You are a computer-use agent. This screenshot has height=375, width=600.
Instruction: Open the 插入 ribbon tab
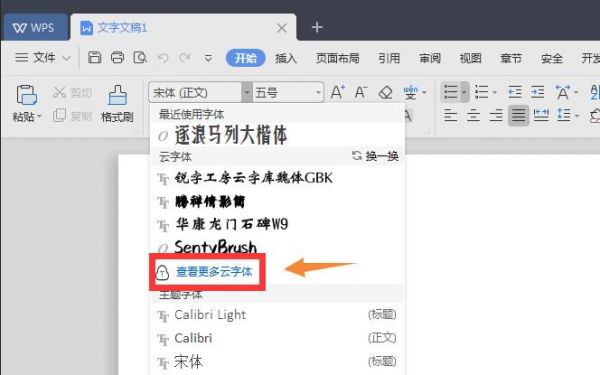click(286, 58)
